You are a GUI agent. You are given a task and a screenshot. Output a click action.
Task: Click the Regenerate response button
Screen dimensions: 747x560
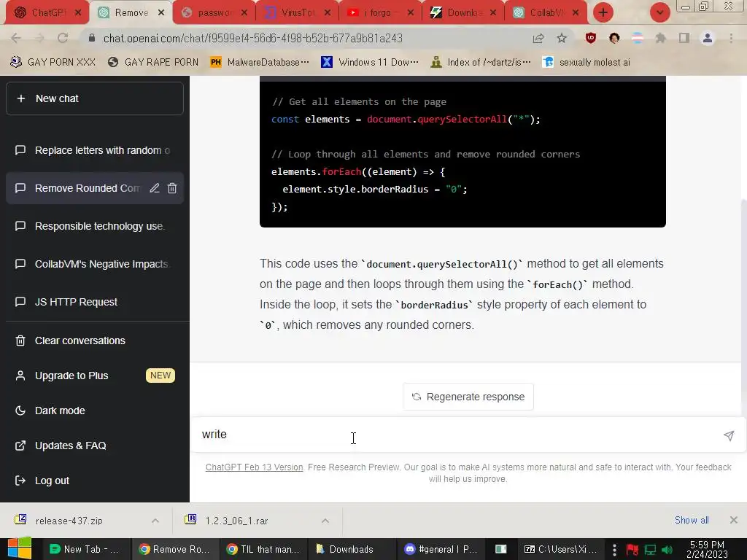[468, 397]
